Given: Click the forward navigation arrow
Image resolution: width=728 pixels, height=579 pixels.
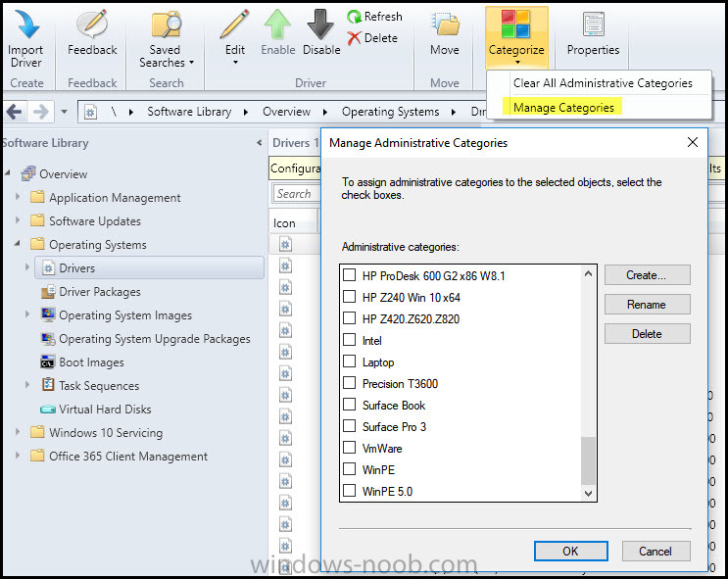Looking at the screenshot, I should pos(41,112).
